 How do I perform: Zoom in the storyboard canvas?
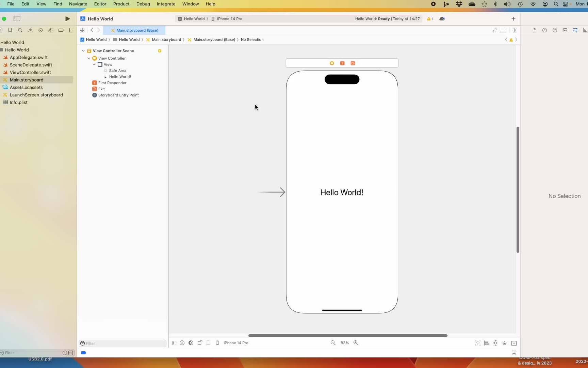click(356, 343)
